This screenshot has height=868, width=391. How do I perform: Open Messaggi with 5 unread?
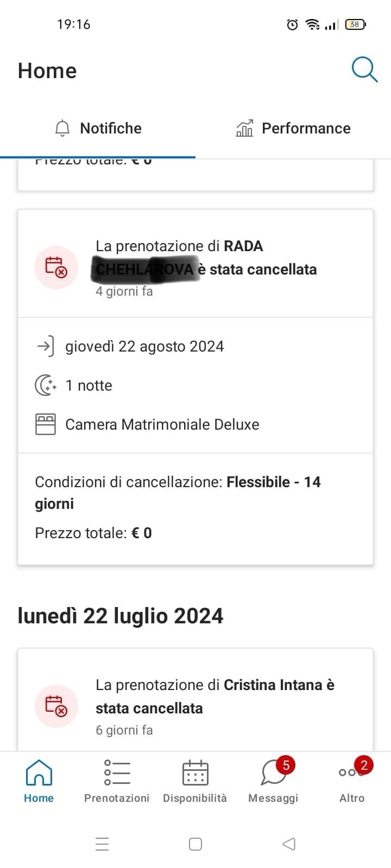tap(273, 781)
